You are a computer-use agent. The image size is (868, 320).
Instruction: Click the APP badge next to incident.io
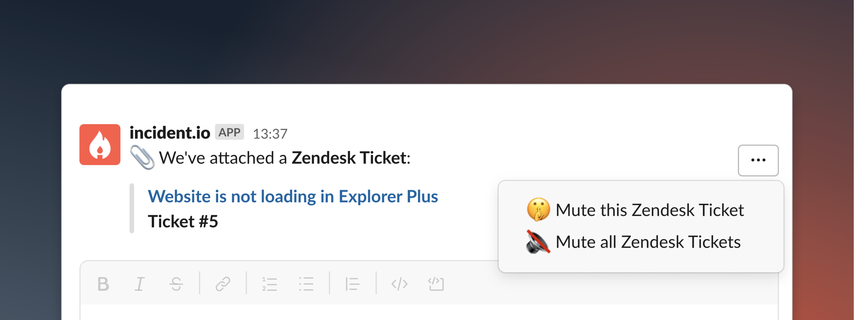(x=229, y=132)
